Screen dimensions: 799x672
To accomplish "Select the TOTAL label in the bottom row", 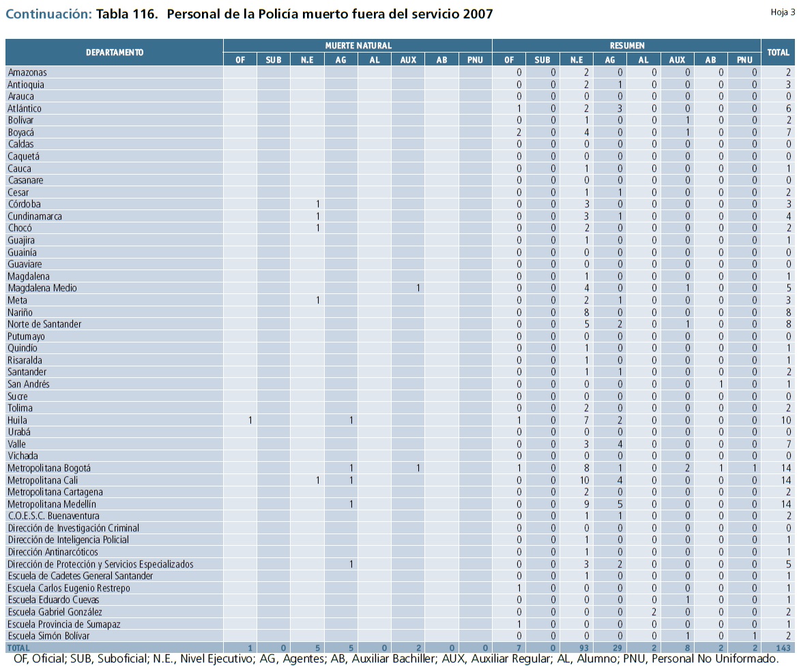I will [x=18, y=647].
